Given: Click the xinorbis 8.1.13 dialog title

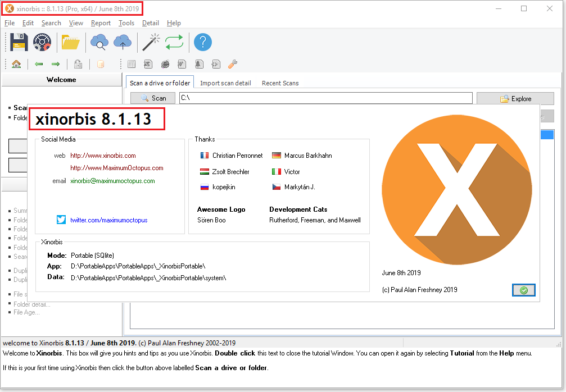Looking at the screenshot, I should click(93, 119).
